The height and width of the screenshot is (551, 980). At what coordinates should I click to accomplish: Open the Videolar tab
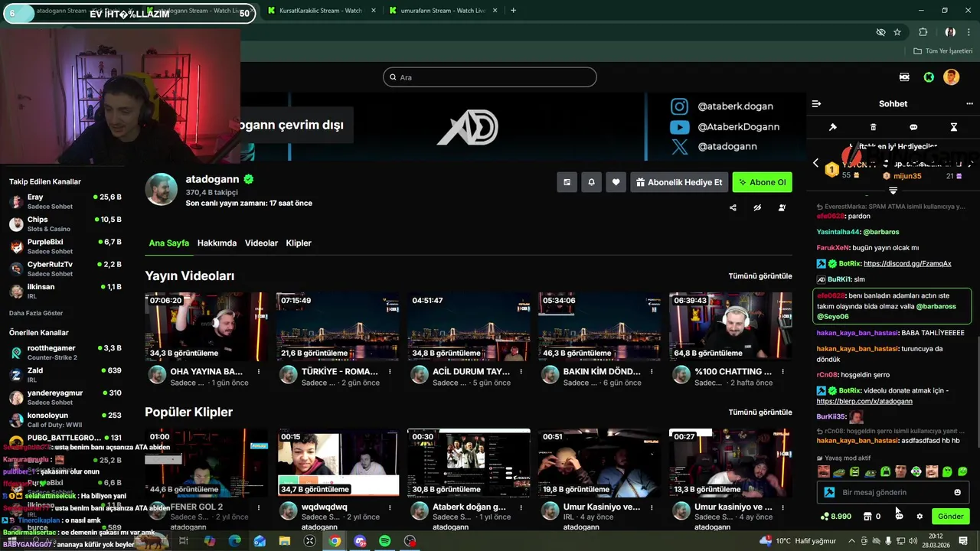[x=261, y=243]
